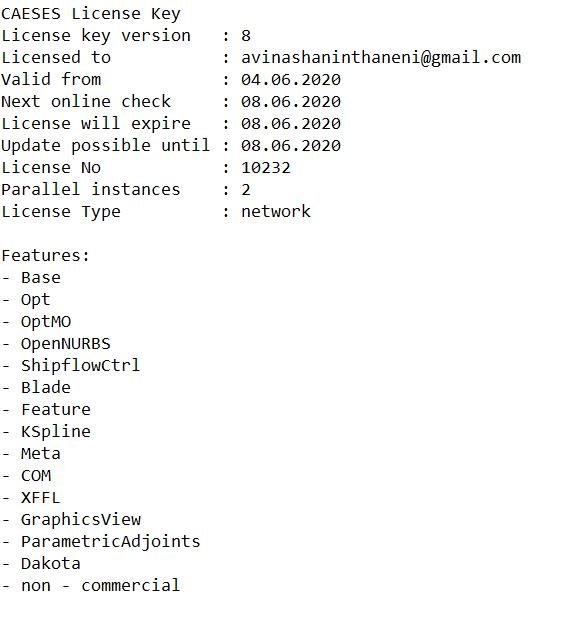Screen dimensions: 567x617
Task: Click the License will expire date
Action: coord(291,124)
